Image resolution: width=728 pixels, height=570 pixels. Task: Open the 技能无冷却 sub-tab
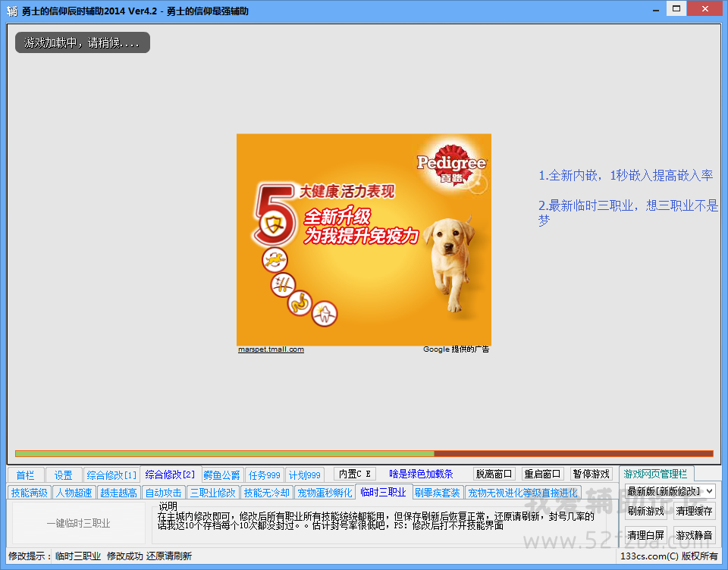click(266, 493)
